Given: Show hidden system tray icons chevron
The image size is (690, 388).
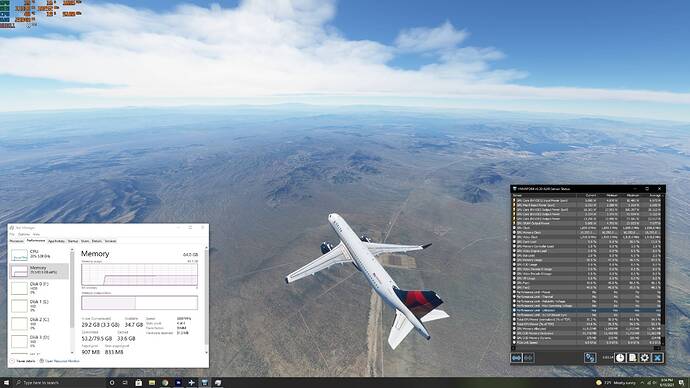Looking at the screenshot, I should (642, 383).
